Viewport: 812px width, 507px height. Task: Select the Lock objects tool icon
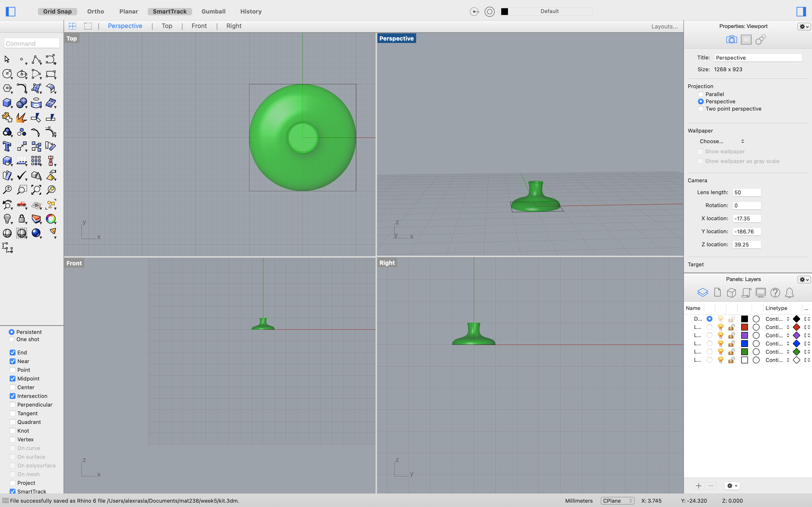point(22,219)
